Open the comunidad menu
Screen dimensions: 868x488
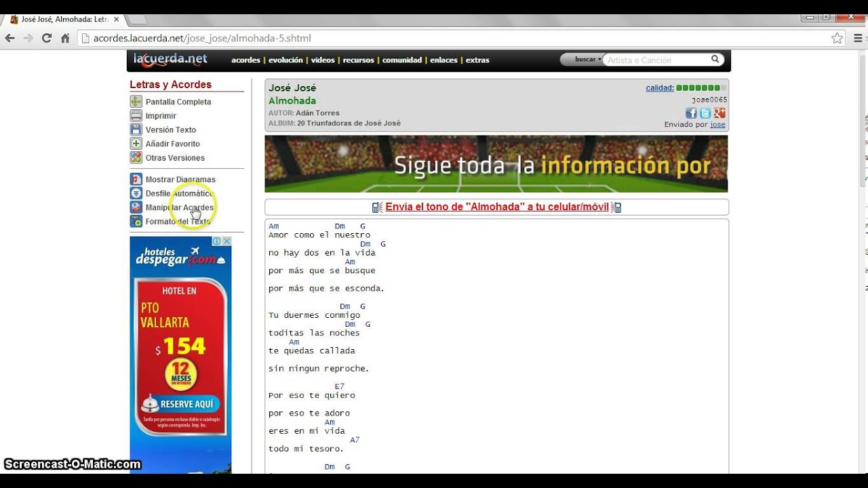[402, 60]
